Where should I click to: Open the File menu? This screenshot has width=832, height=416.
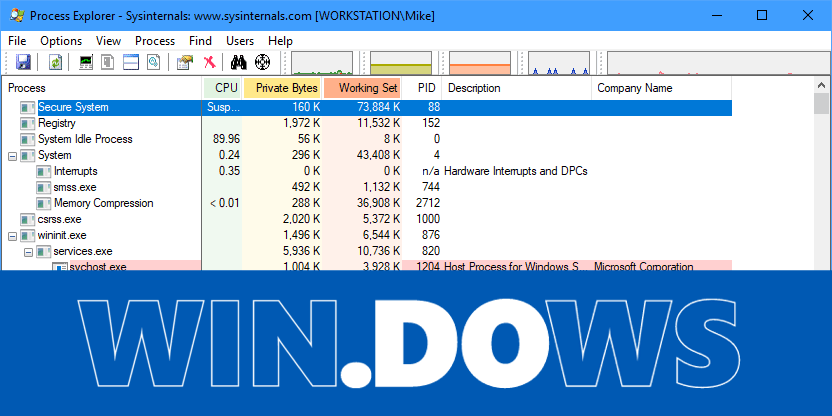(x=17, y=41)
